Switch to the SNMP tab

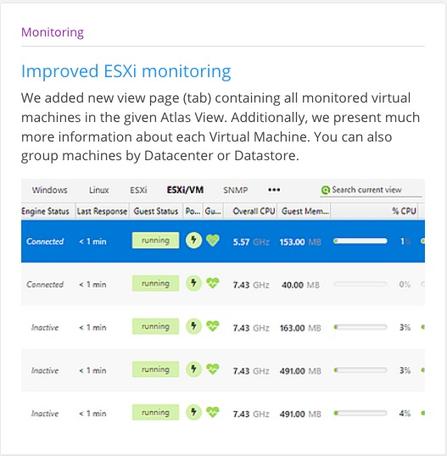(235, 190)
